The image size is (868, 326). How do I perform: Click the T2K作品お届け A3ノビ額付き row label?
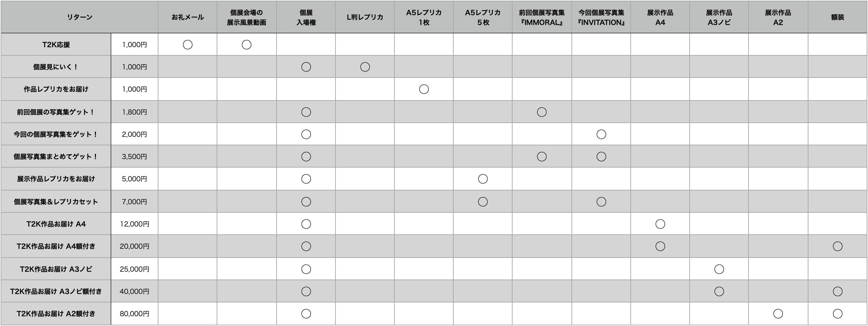56,291
